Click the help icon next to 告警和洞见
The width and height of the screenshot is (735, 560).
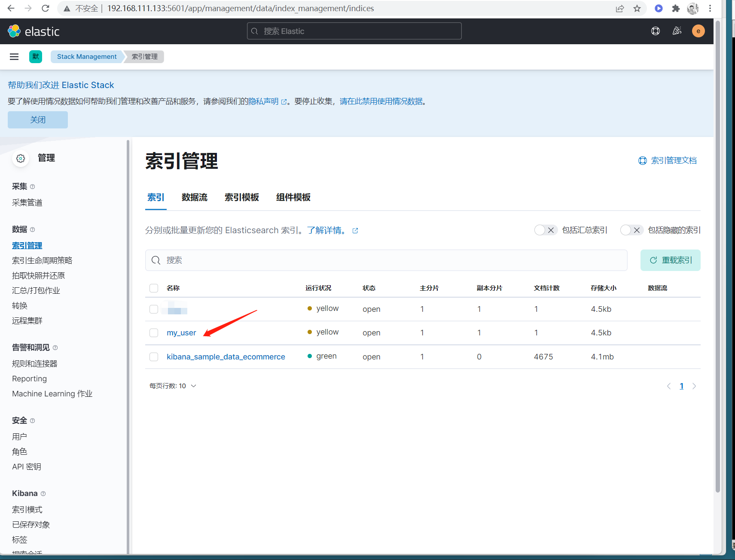55,347
